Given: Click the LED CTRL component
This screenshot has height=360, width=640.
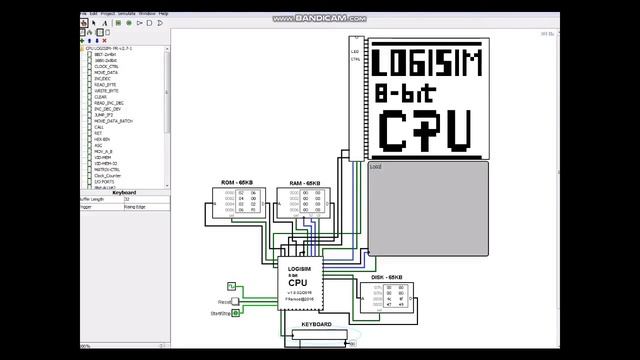Looking at the screenshot, I should point(356,98).
